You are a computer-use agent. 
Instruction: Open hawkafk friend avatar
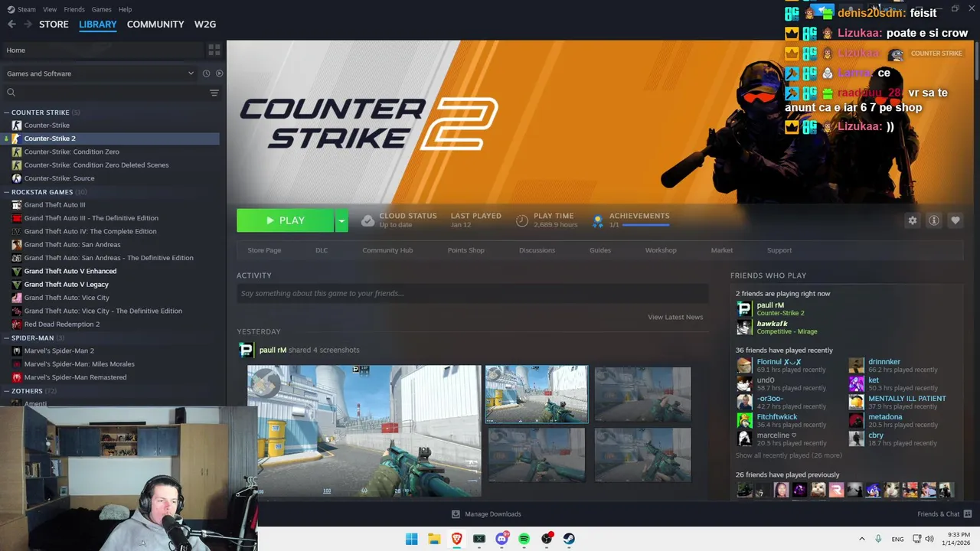point(744,328)
